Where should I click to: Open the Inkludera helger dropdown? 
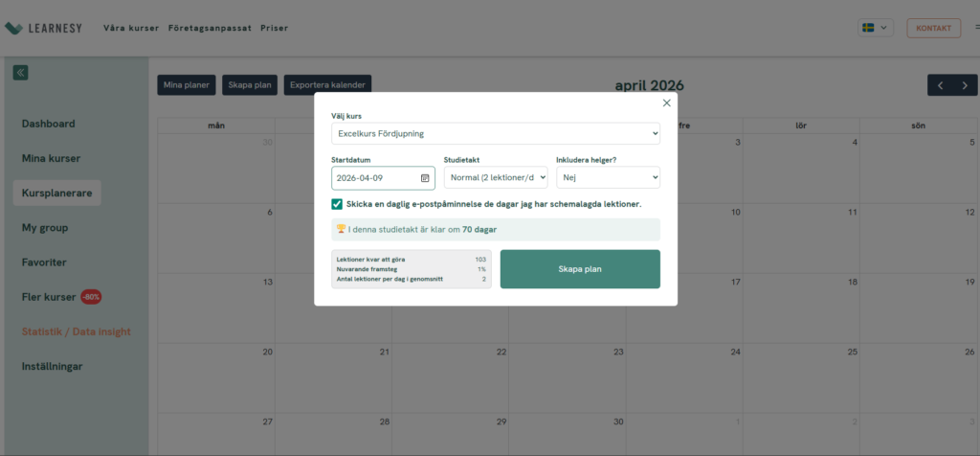coord(608,178)
